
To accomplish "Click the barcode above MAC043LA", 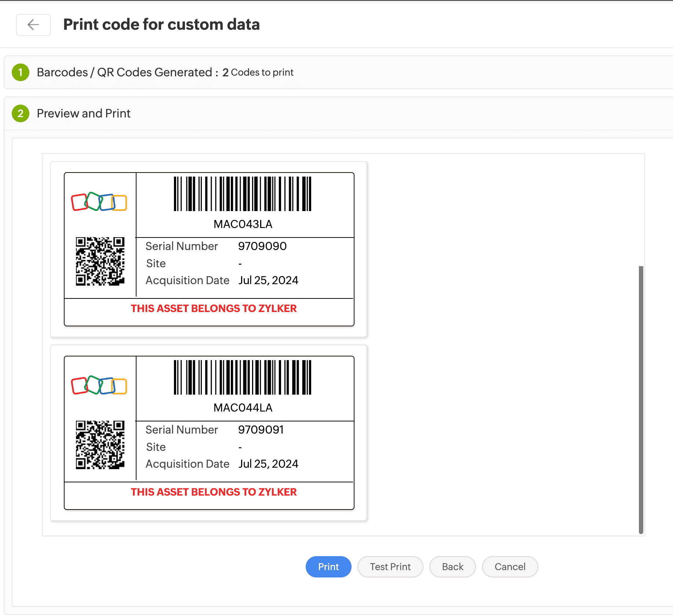I will tap(242, 194).
